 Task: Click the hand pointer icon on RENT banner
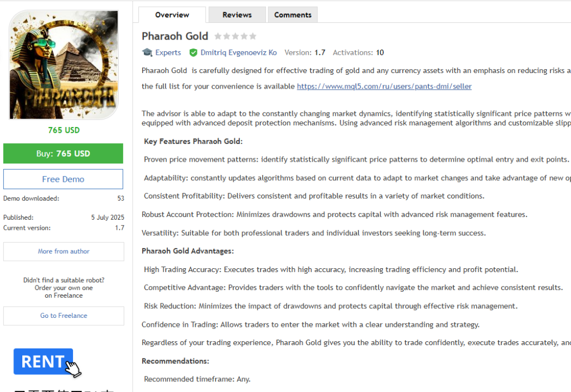coord(73,368)
